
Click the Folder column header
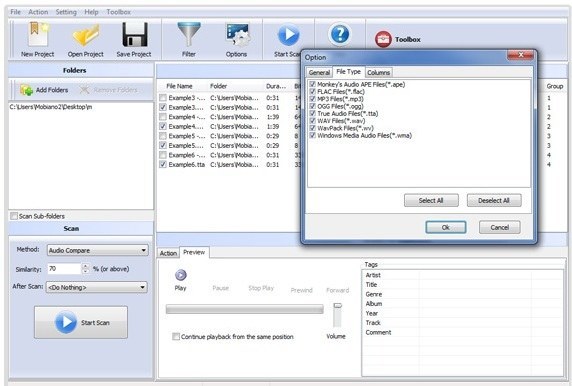pyautogui.click(x=219, y=86)
